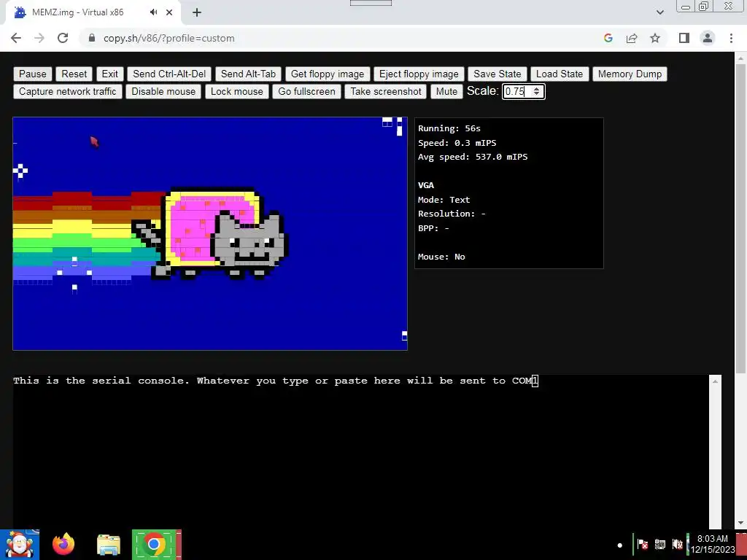747x560 pixels.
Task: Click the Pause emulator button
Action: pos(32,74)
